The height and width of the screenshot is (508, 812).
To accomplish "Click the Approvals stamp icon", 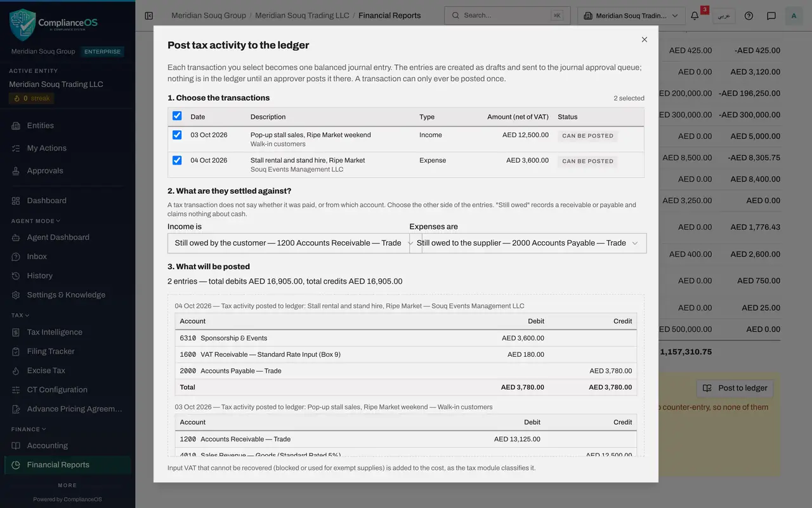I will (x=16, y=171).
